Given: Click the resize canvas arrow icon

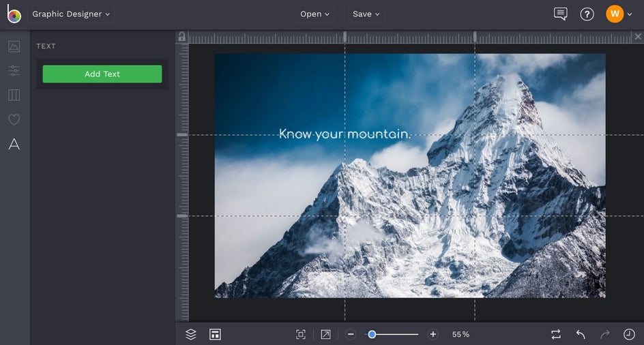Looking at the screenshot, I should pos(325,334).
